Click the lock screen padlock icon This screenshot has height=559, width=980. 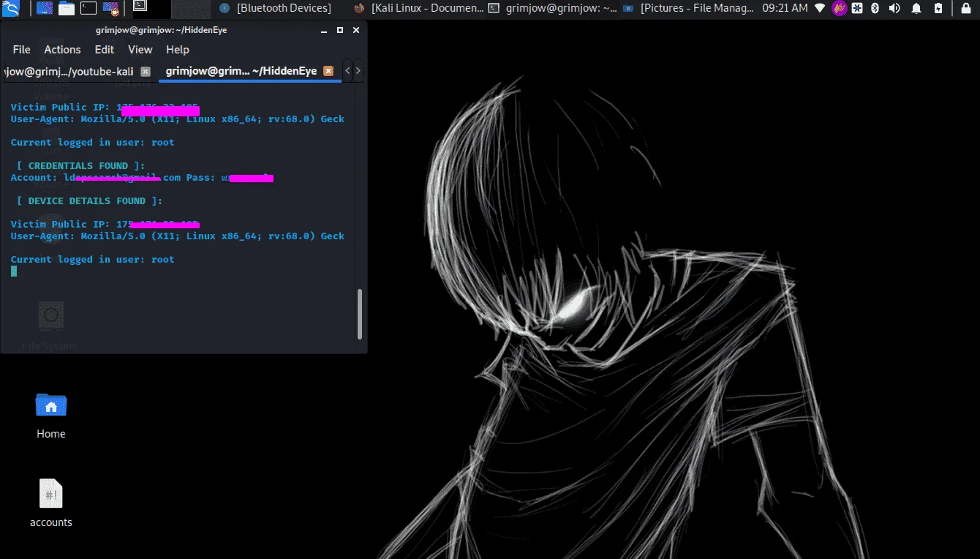tap(965, 9)
